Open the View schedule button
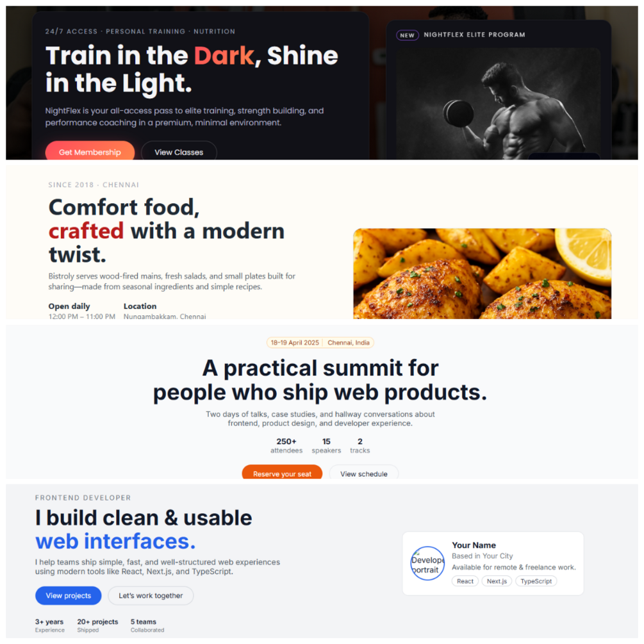This screenshot has height=644, width=644. pyautogui.click(x=363, y=472)
